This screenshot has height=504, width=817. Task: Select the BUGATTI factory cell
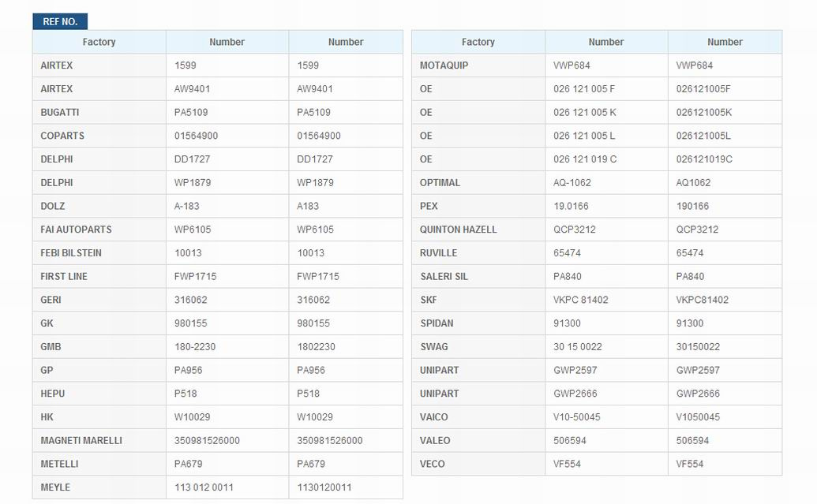click(x=99, y=112)
